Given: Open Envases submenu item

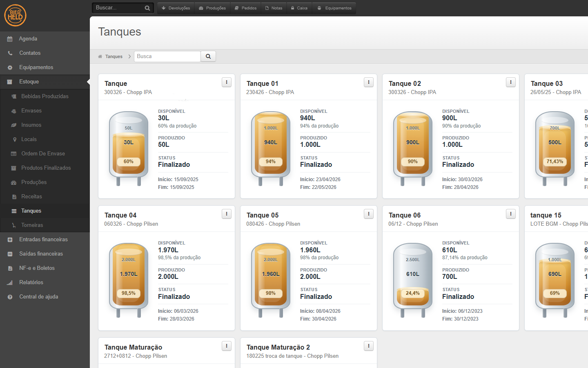Looking at the screenshot, I should point(45,111).
